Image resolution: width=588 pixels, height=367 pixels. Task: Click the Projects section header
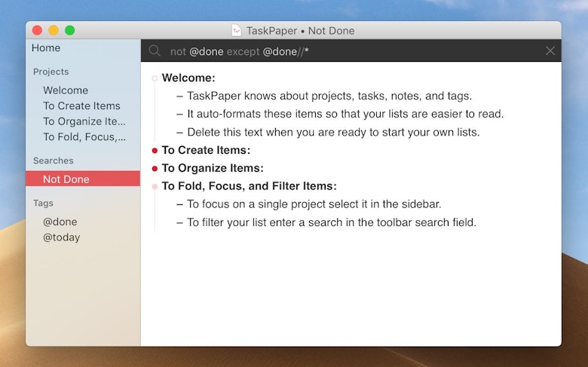tap(51, 72)
